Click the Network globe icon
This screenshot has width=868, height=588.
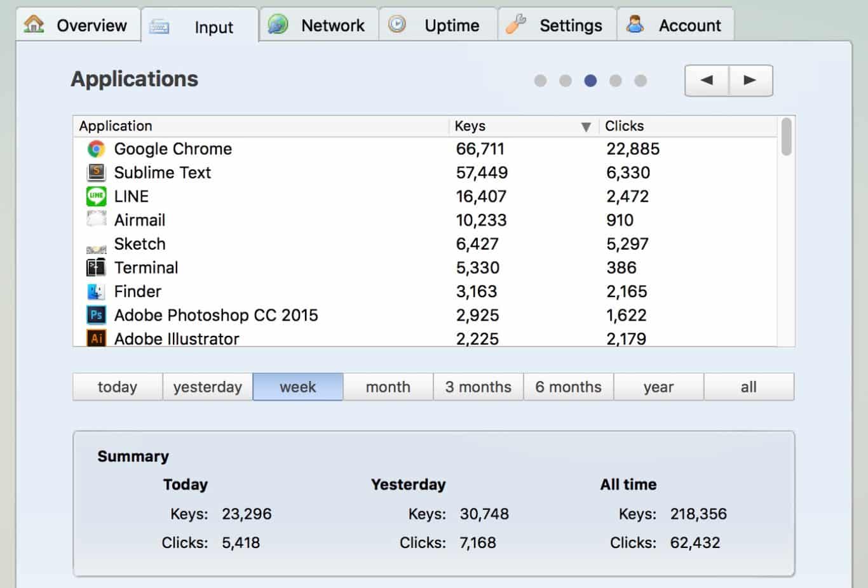(278, 24)
